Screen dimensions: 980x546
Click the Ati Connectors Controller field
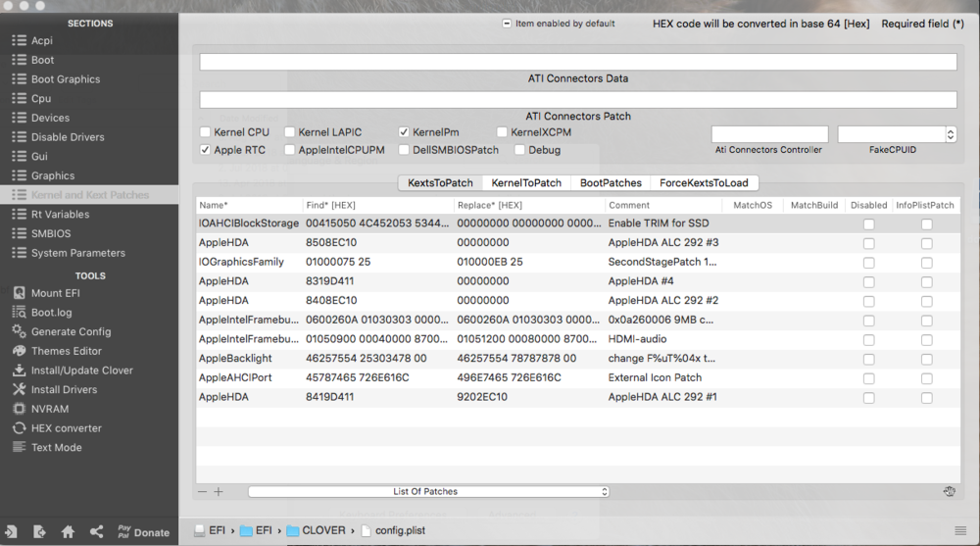(769, 134)
